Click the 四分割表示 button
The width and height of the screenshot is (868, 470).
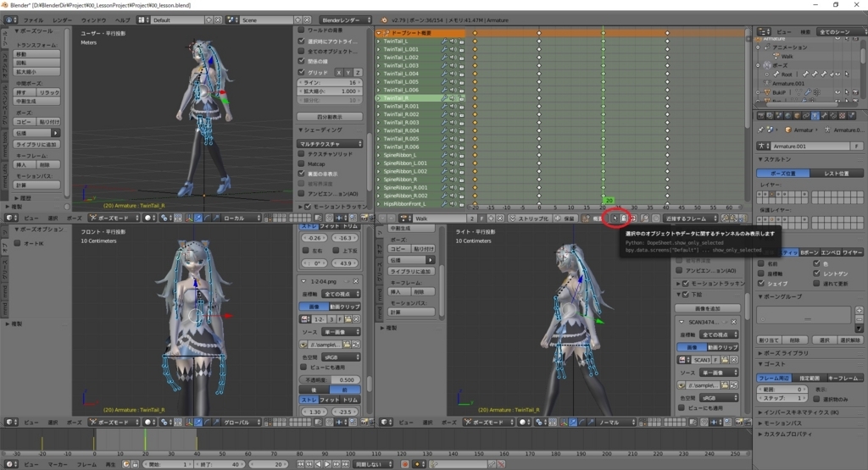[x=330, y=117]
